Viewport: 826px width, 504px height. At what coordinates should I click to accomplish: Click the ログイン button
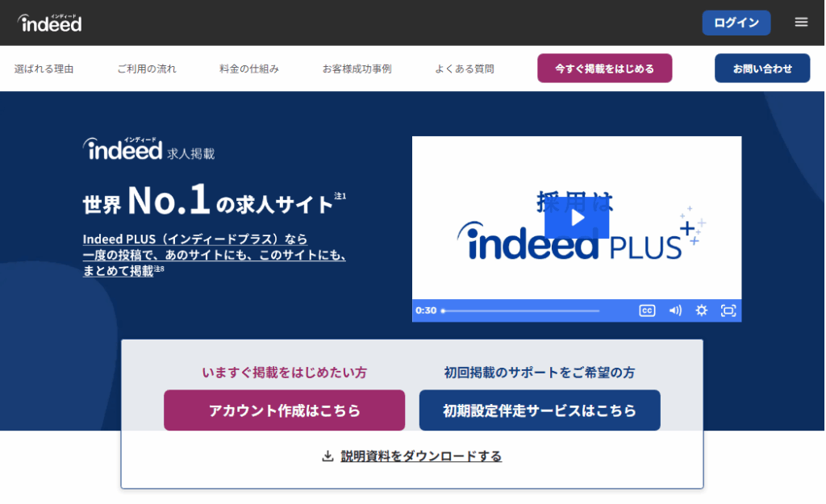[x=736, y=23]
